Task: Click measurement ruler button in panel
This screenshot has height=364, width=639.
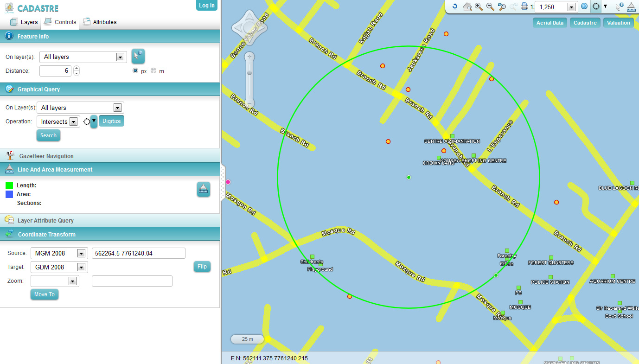Action: point(204,189)
